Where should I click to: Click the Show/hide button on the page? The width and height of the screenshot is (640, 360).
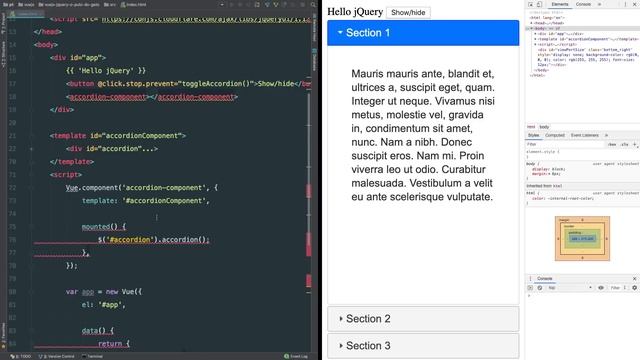(408, 13)
